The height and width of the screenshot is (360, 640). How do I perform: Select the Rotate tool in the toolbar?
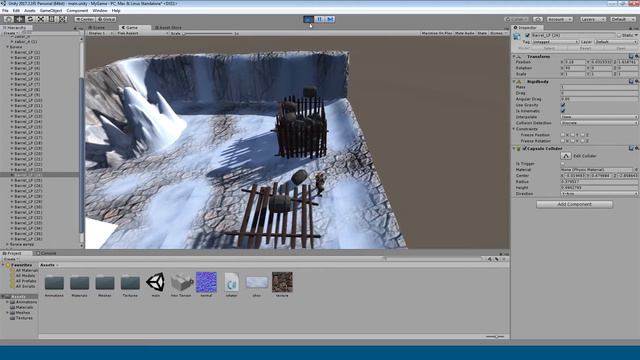tap(30, 19)
